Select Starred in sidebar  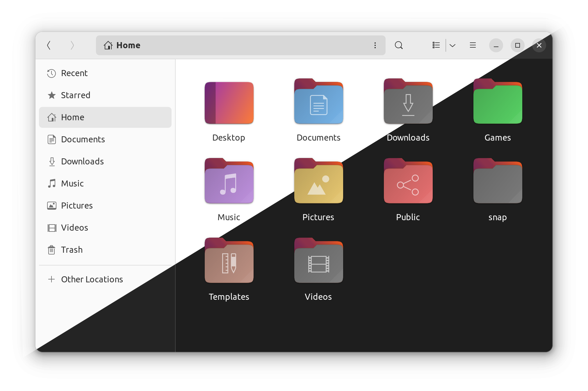click(76, 95)
